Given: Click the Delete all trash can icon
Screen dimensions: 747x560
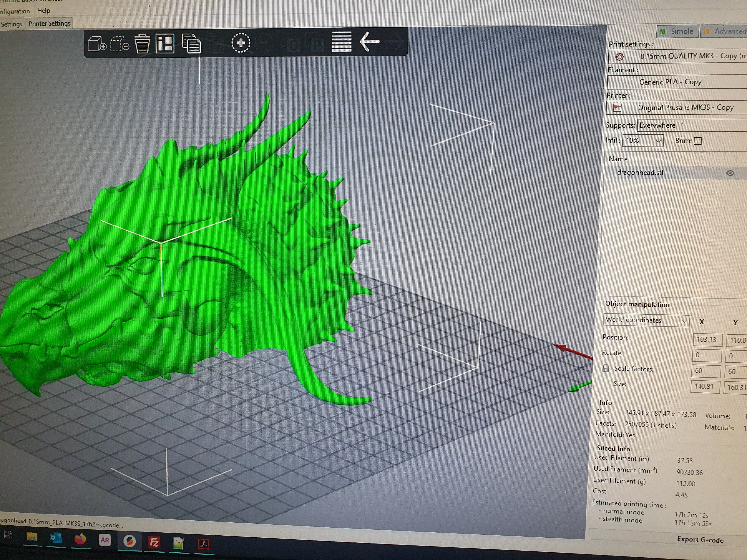Looking at the screenshot, I should [142, 44].
